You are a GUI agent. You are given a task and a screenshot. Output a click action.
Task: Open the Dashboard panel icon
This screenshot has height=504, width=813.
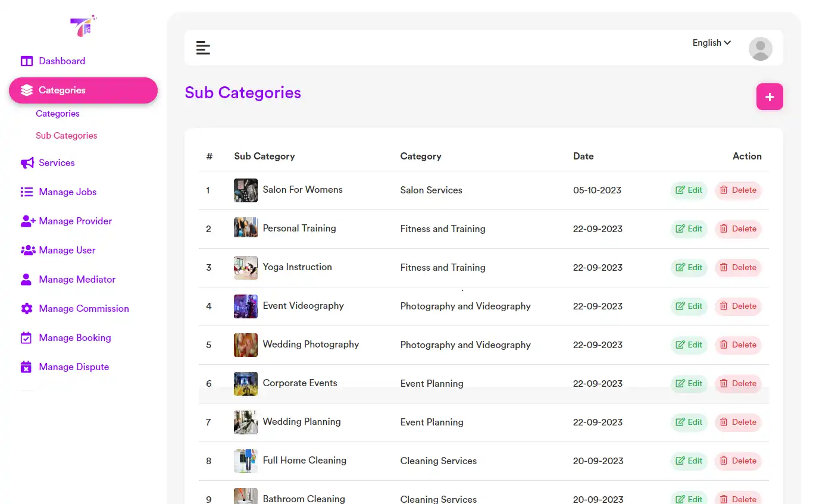tap(27, 61)
